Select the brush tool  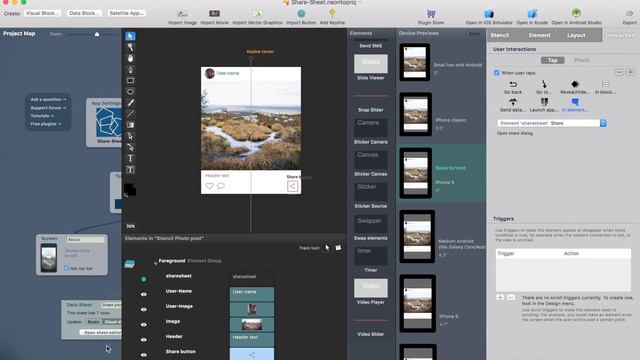pos(130,103)
